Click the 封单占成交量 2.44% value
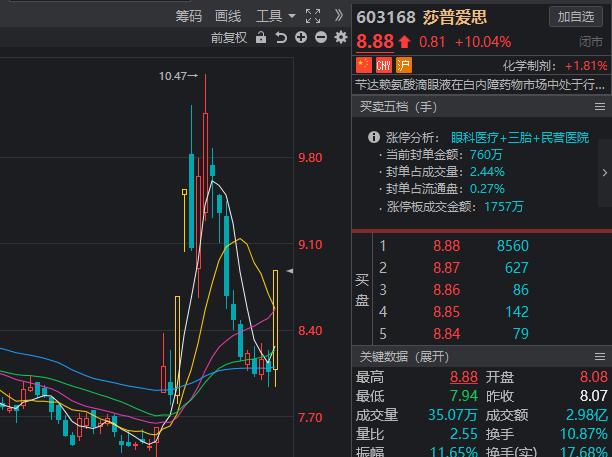Viewport: 612px width, 457px height. coord(487,172)
